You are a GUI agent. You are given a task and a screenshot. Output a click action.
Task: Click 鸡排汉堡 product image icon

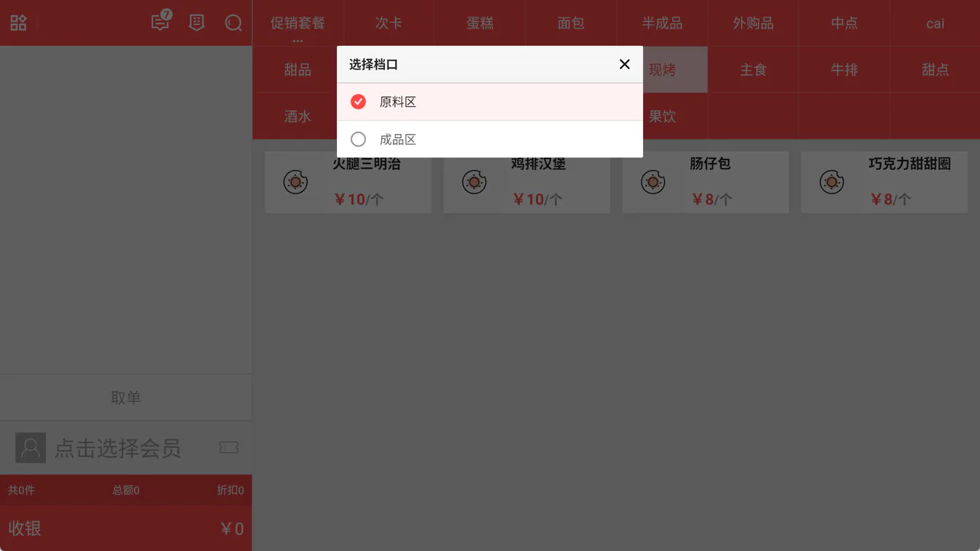coord(475,182)
